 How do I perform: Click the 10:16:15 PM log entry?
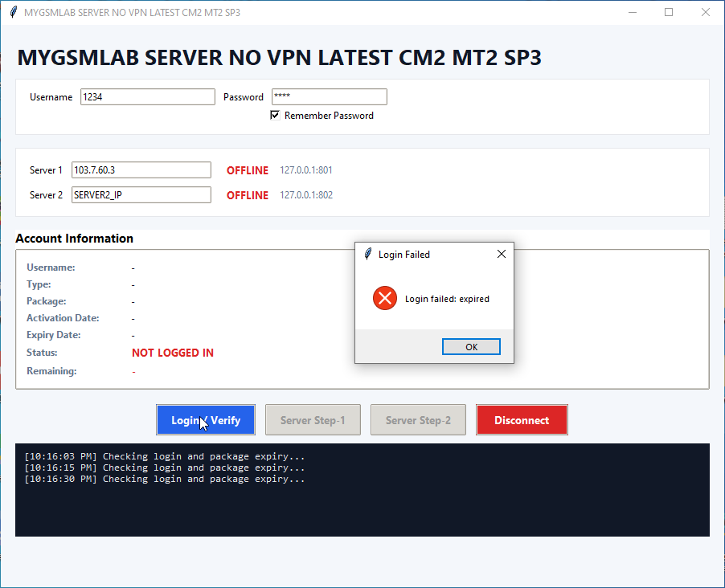pyautogui.click(x=165, y=468)
